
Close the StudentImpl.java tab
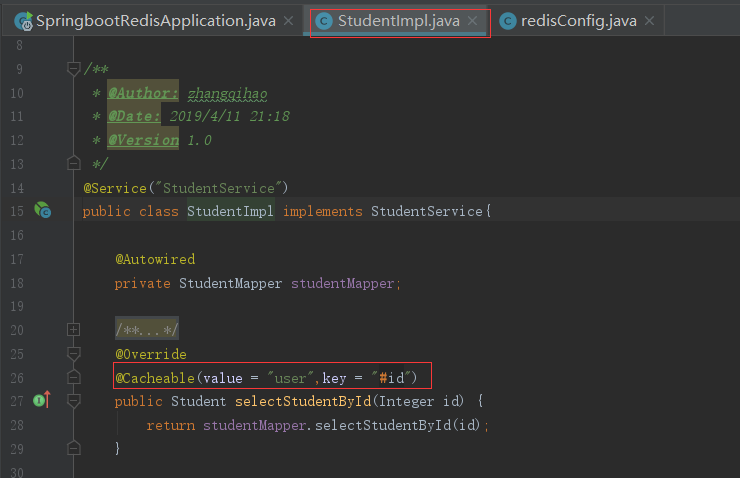pyautogui.click(x=472, y=21)
